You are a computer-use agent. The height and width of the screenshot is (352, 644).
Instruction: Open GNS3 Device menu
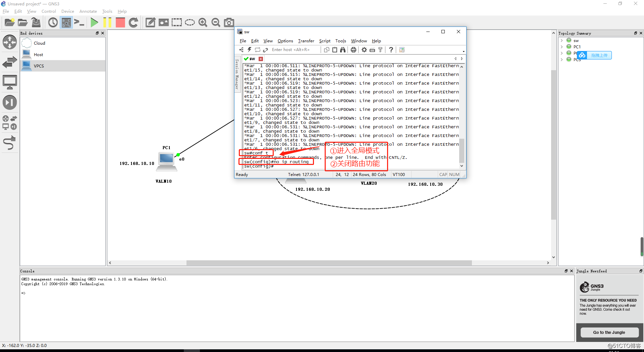pos(68,11)
